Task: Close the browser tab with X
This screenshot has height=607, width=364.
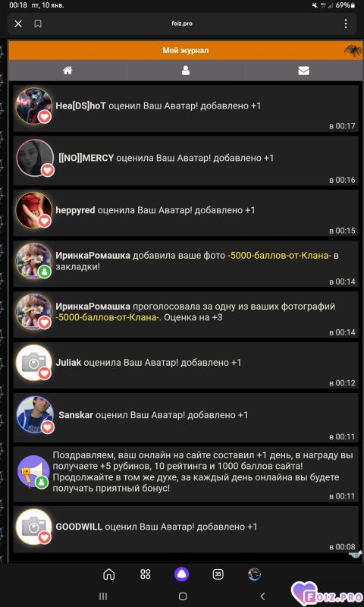Action: tap(18, 24)
